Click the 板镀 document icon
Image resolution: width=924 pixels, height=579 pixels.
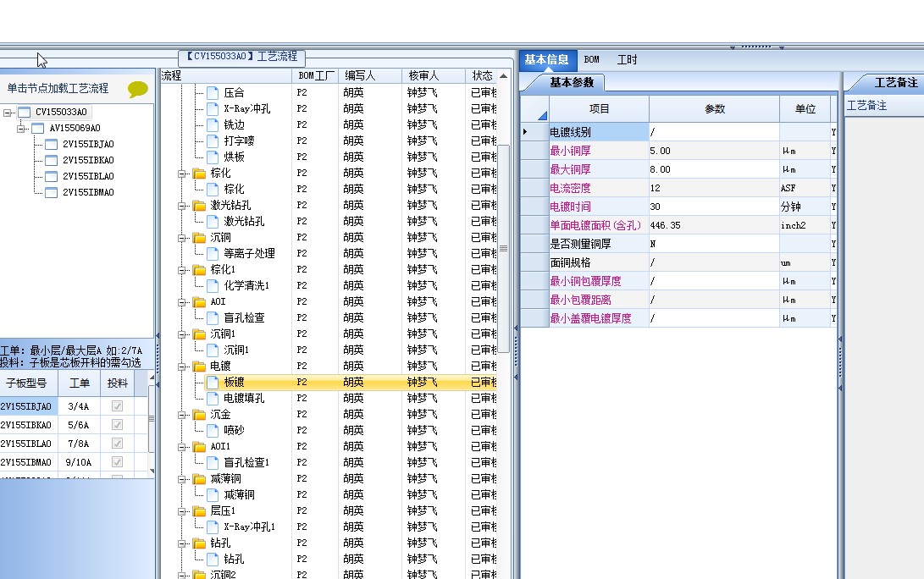(213, 383)
